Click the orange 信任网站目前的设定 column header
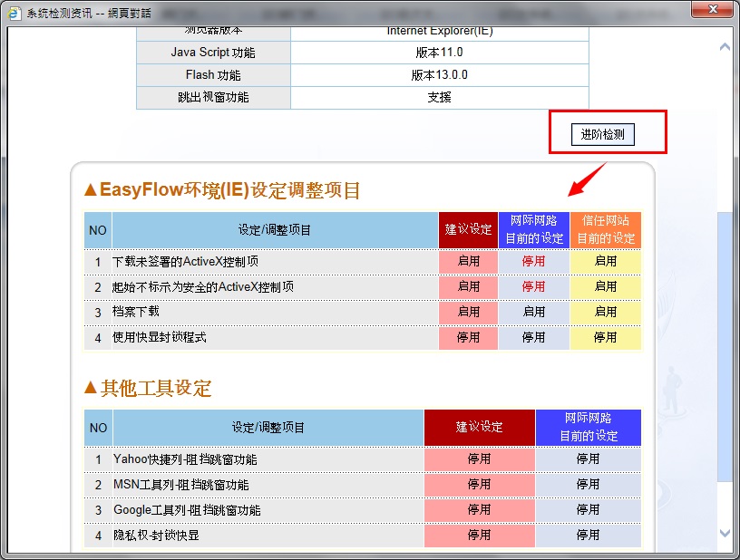 [606, 230]
